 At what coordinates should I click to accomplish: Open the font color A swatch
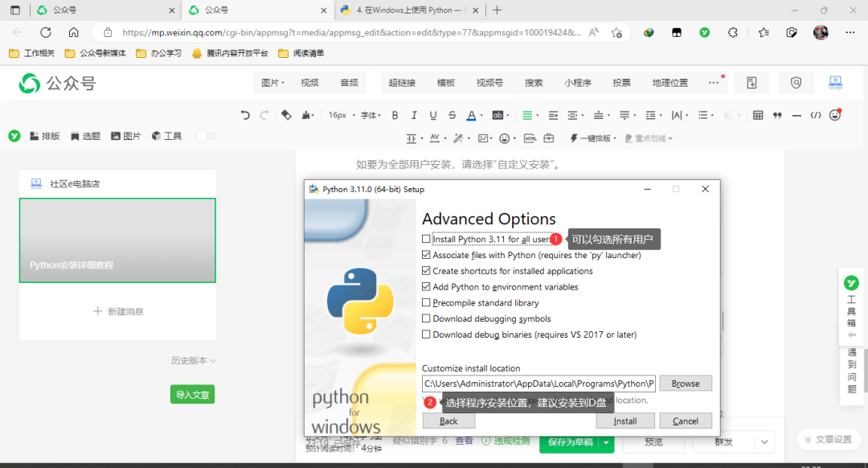[471, 115]
